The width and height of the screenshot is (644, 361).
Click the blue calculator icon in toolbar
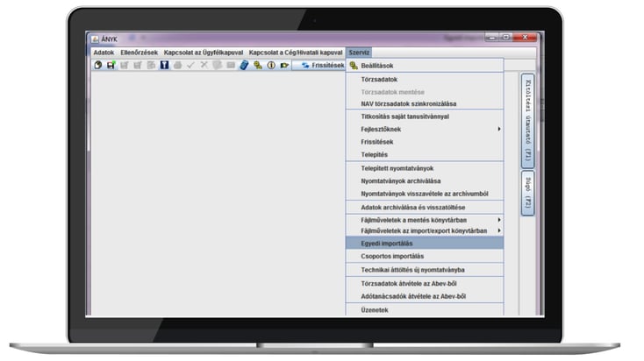(x=245, y=65)
